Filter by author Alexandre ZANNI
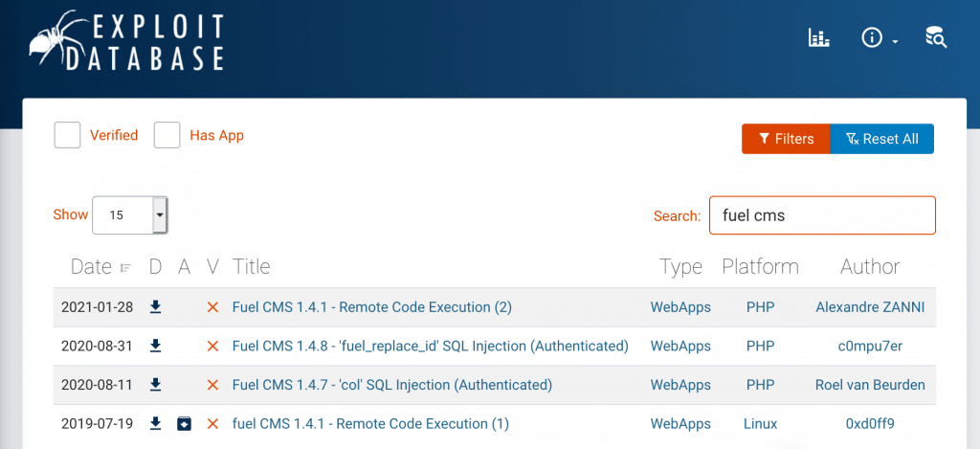The width and height of the screenshot is (980, 449). click(x=870, y=307)
